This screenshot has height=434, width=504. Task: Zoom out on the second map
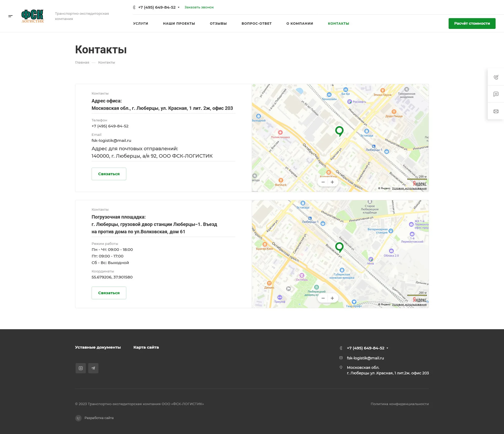point(323,298)
